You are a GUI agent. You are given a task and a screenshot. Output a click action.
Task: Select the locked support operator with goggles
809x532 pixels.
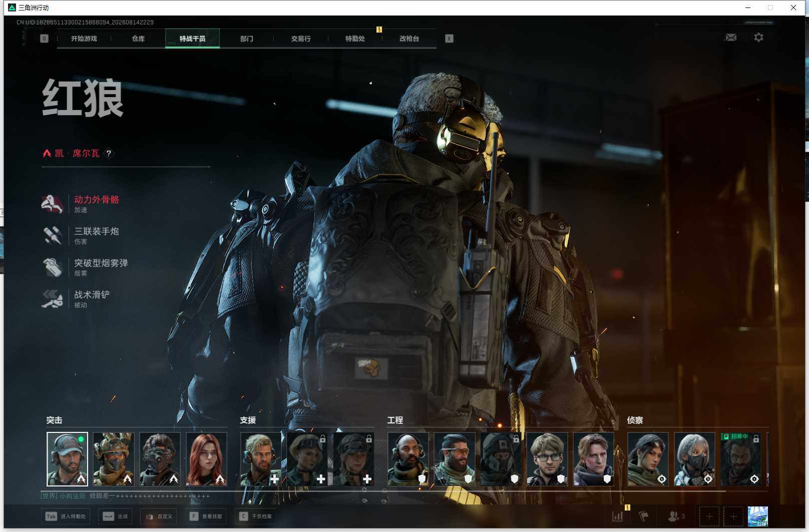point(307,459)
